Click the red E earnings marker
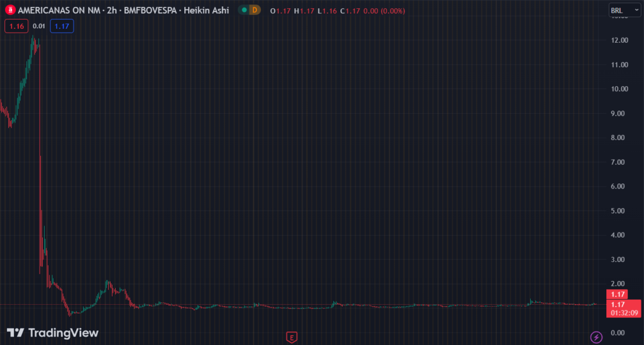The height and width of the screenshot is (345, 644). [292, 337]
